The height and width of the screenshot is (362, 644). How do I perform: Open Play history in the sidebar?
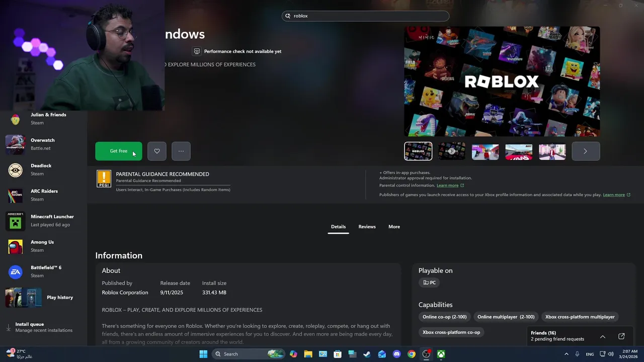pyautogui.click(x=43, y=298)
